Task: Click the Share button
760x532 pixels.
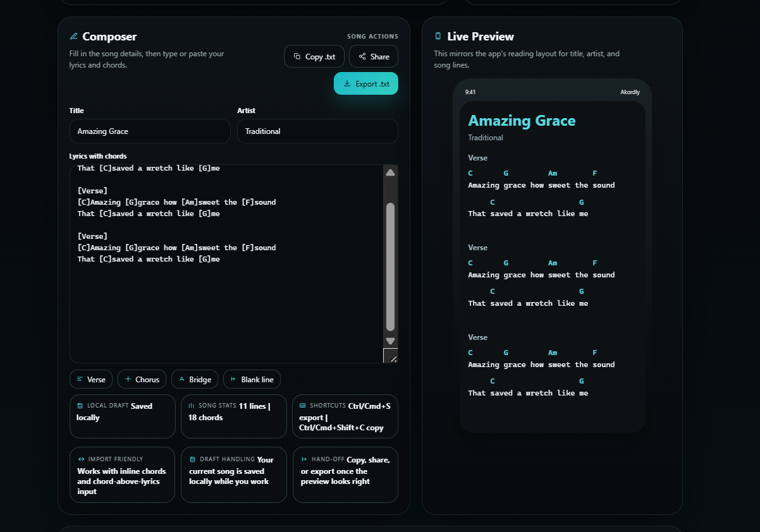Action: point(374,56)
